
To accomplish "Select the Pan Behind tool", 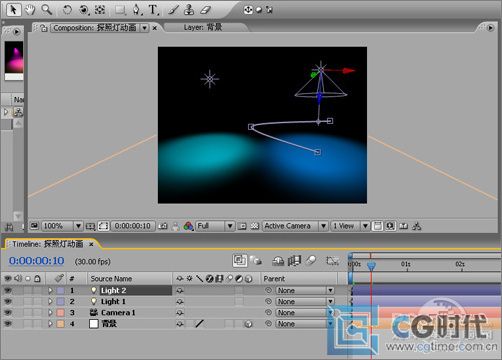I will click(100, 10).
